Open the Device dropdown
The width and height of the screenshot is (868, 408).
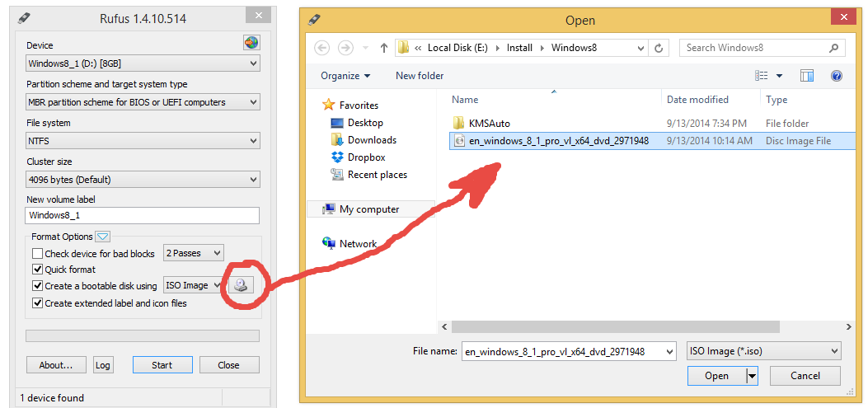pos(143,63)
